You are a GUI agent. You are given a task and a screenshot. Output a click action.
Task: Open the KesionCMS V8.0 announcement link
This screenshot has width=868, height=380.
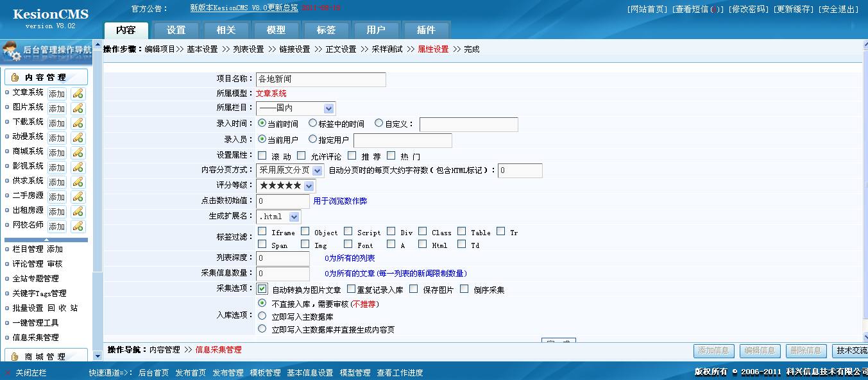[244, 8]
